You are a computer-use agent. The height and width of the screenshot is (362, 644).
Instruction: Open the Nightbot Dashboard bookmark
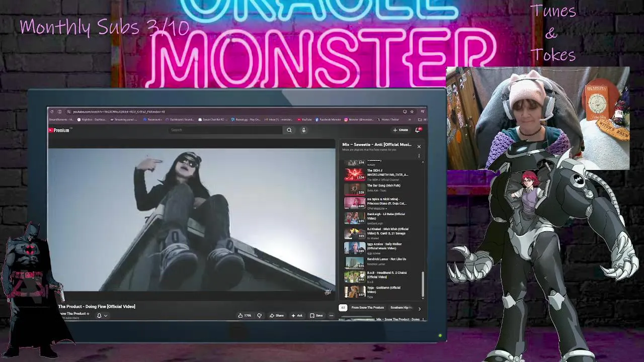tap(92, 120)
